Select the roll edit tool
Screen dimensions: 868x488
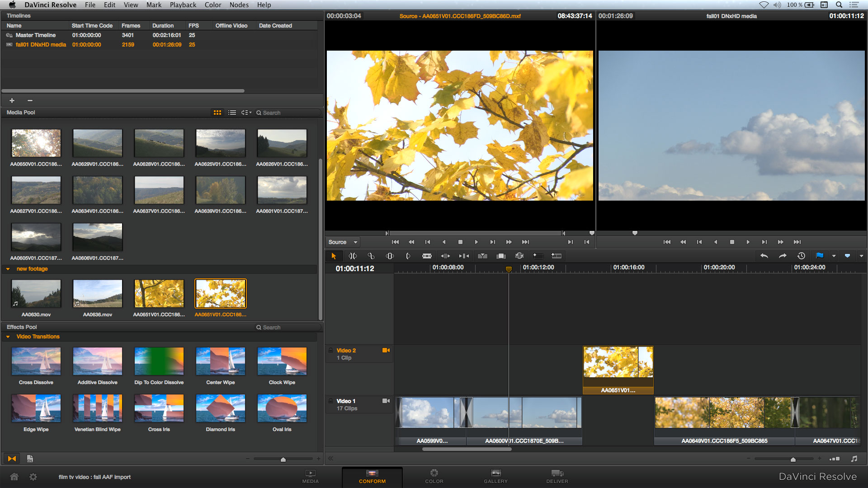pyautogui.click(x=371, y=256)
